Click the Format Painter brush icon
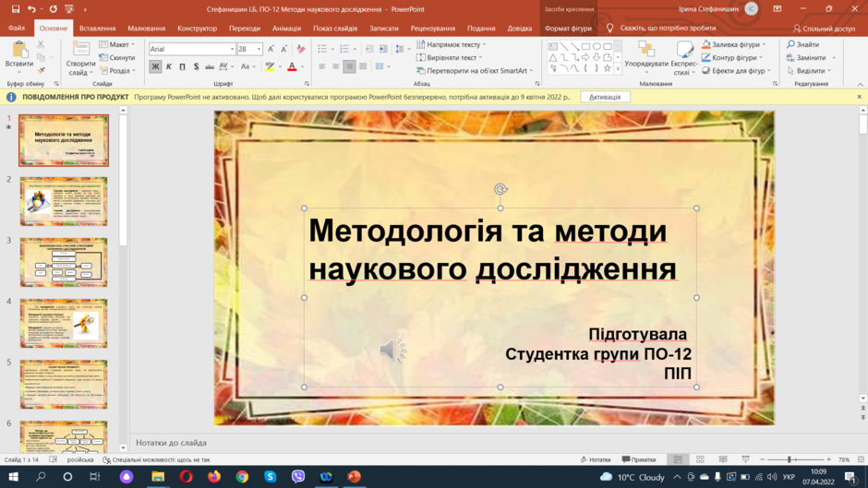This screenshot has height=488, width=868. coord(41,70)
